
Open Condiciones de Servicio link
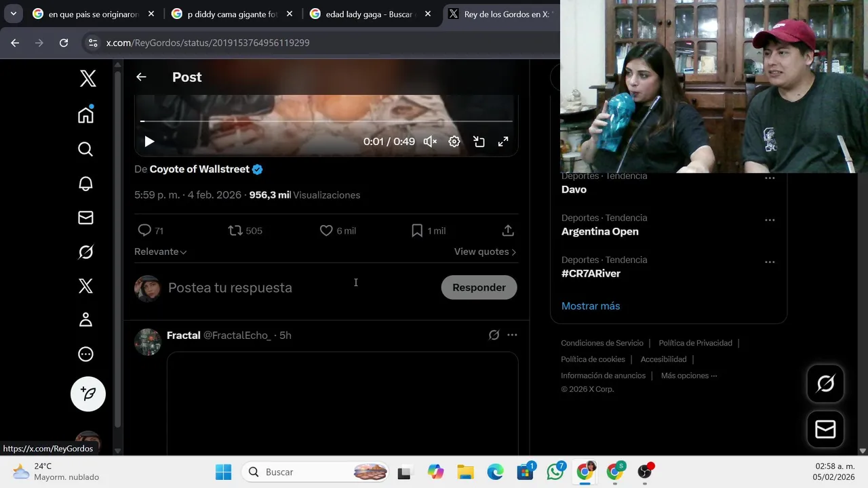[602, 343]
